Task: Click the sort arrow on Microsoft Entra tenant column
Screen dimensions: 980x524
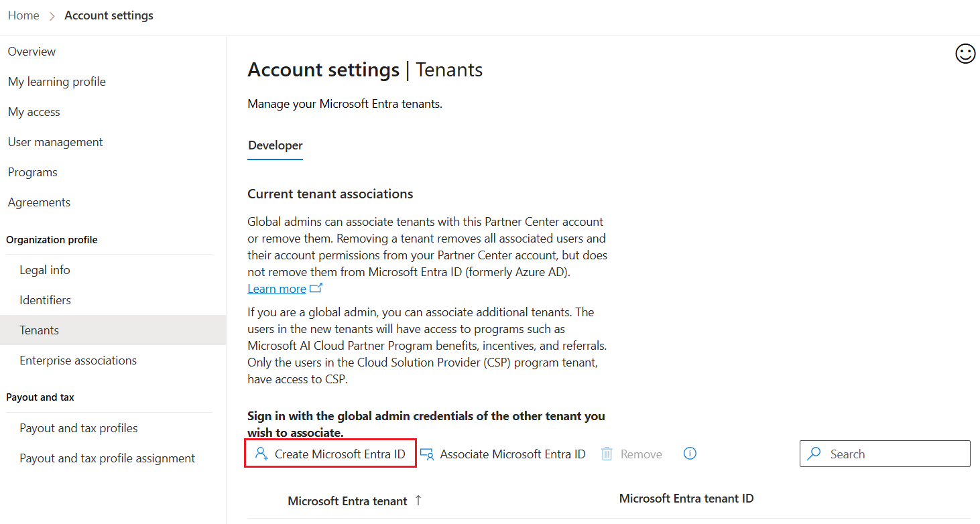Action: pyautogui.click(x=417, y=498)
